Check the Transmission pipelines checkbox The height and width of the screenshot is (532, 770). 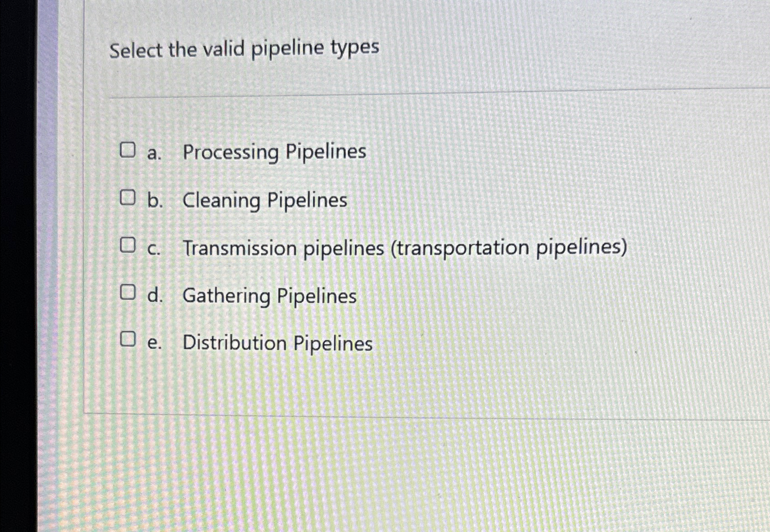(x=128, y=246)
